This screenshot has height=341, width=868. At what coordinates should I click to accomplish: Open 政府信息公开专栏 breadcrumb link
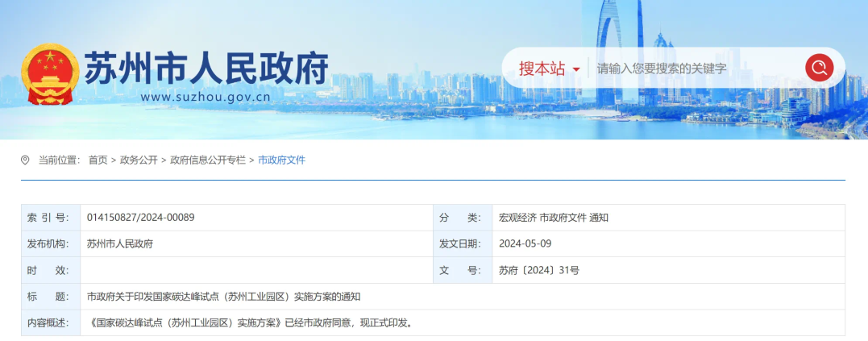(x=208, y=160)
